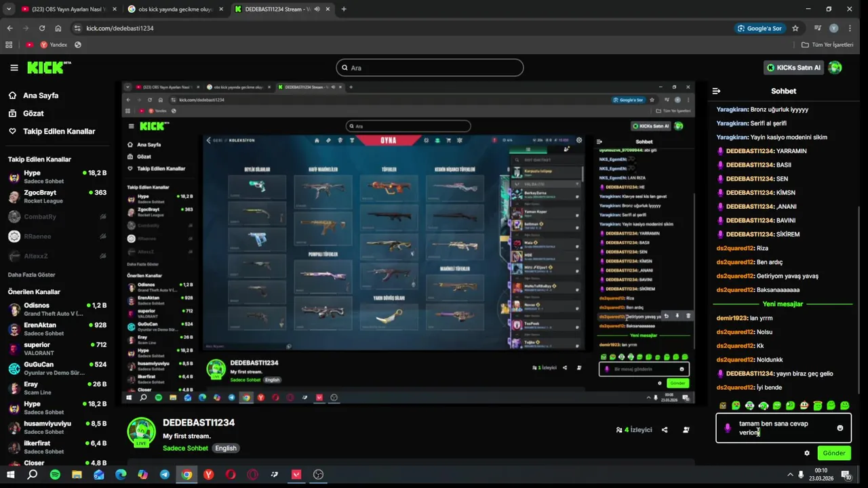Open Eray Scam Line channel
Screen dimensions: 868x488
[58, 388]
